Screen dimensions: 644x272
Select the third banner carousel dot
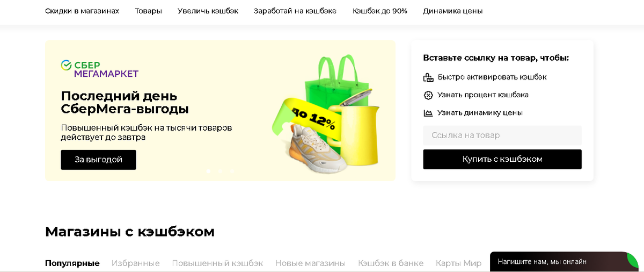tap(232, 171)
